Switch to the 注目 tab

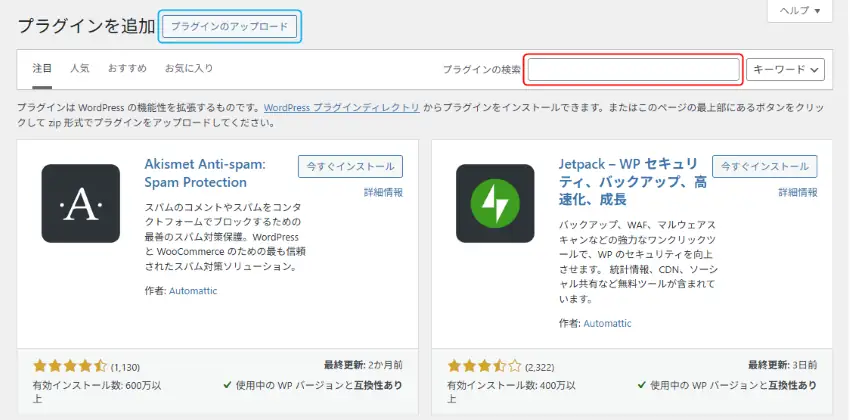[x=42, y=69]
